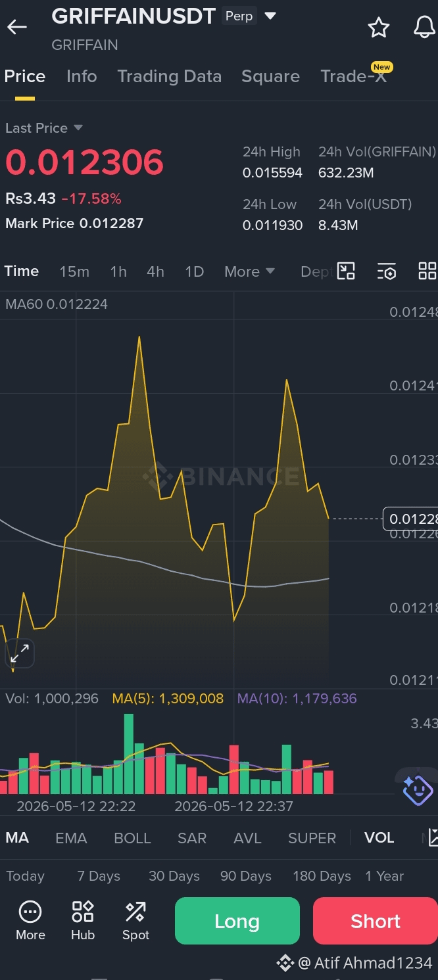
Task: Toggle the EMA indicator
Action: pyautogui.click(x=71, y=838)
